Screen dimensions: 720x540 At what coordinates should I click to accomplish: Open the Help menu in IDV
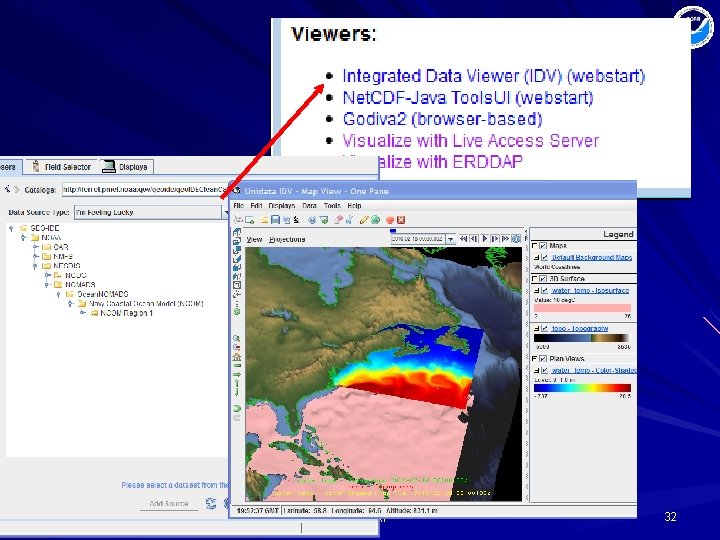pos(354,206)
